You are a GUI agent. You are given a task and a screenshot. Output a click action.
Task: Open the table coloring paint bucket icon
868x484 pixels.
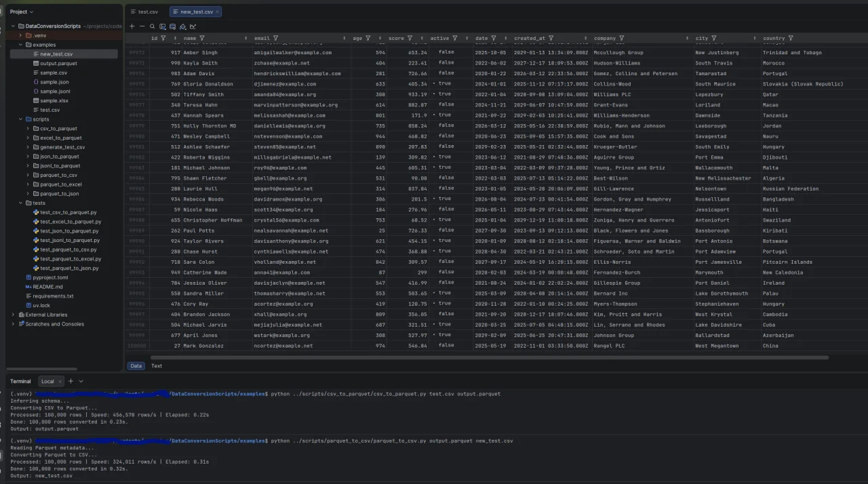click(182, 26)
